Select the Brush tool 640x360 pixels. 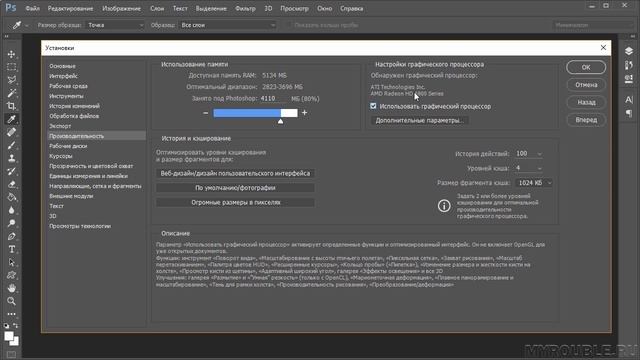click(11, 145)
